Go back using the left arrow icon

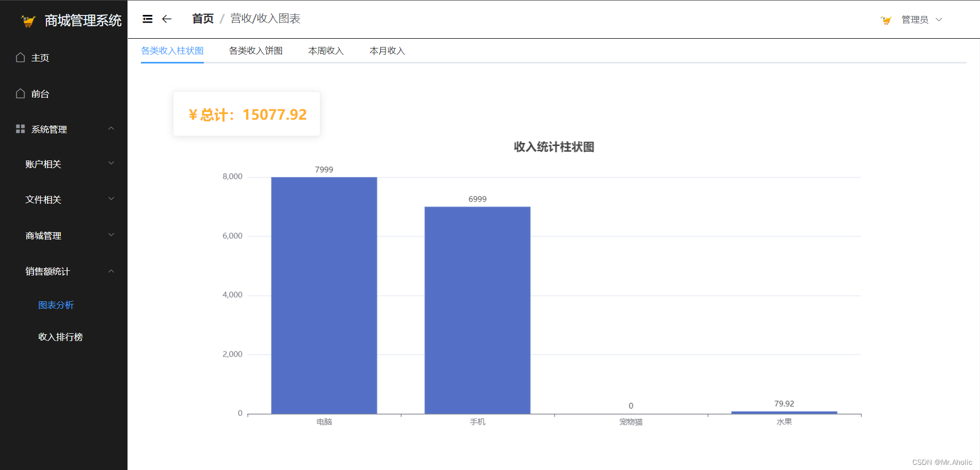(x=166, y=19)
